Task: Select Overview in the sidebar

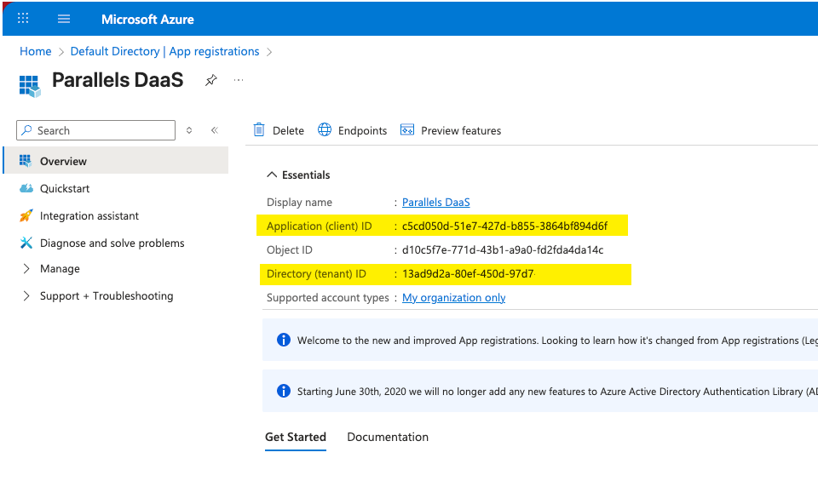Action: [63, 161]
